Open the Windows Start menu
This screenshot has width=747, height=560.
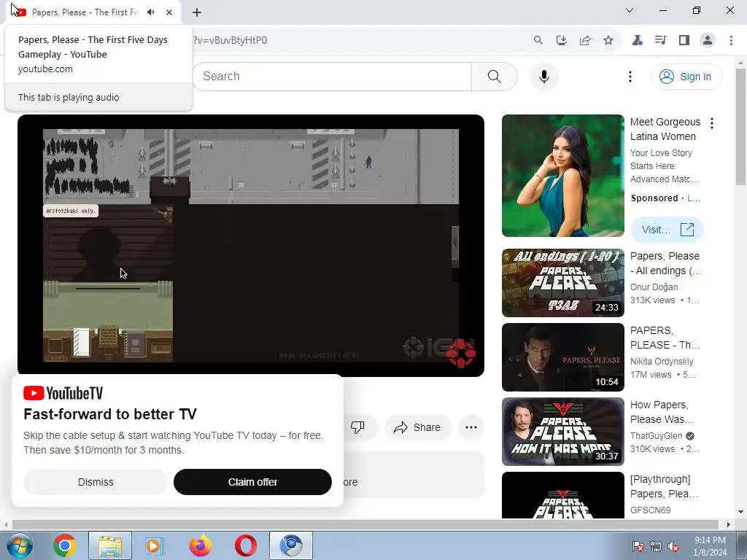(19, 545)
